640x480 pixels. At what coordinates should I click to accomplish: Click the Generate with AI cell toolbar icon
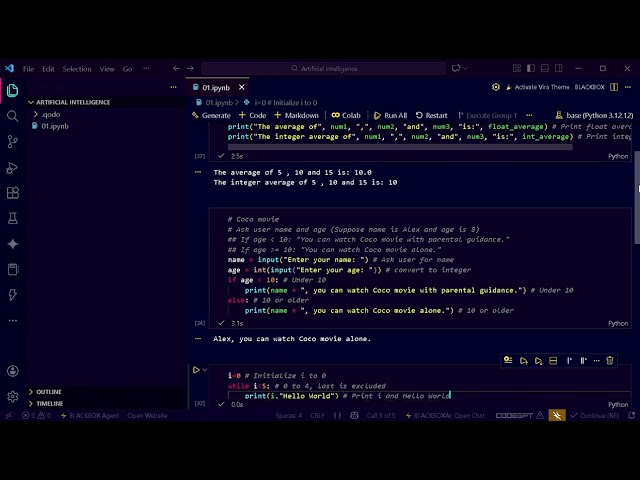tap(508, 360)
